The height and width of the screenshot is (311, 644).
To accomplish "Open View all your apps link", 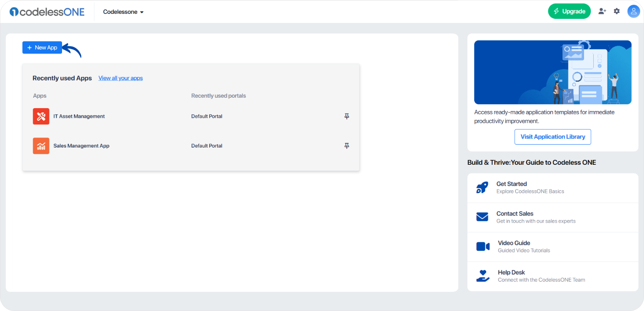I will pyautogui.click(x=121, y=78).
